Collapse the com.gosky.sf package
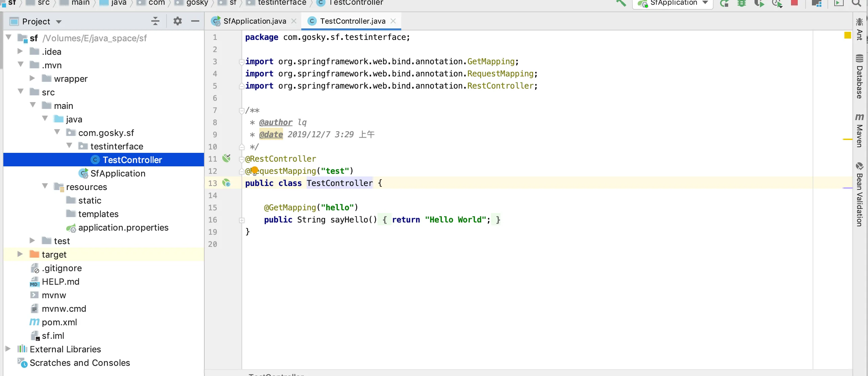Screen dimensions: 868x376 (57, 132)
